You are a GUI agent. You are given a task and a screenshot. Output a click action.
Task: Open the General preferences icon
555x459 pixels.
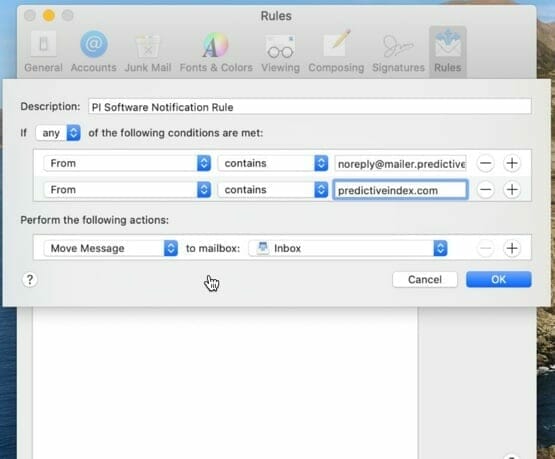coord(43,44)
